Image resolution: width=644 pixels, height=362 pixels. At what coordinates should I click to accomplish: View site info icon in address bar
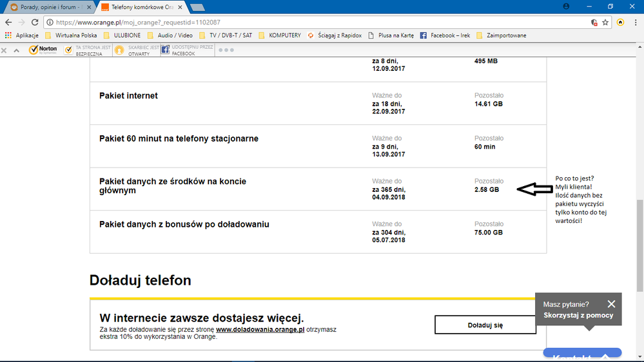point(50,22)
